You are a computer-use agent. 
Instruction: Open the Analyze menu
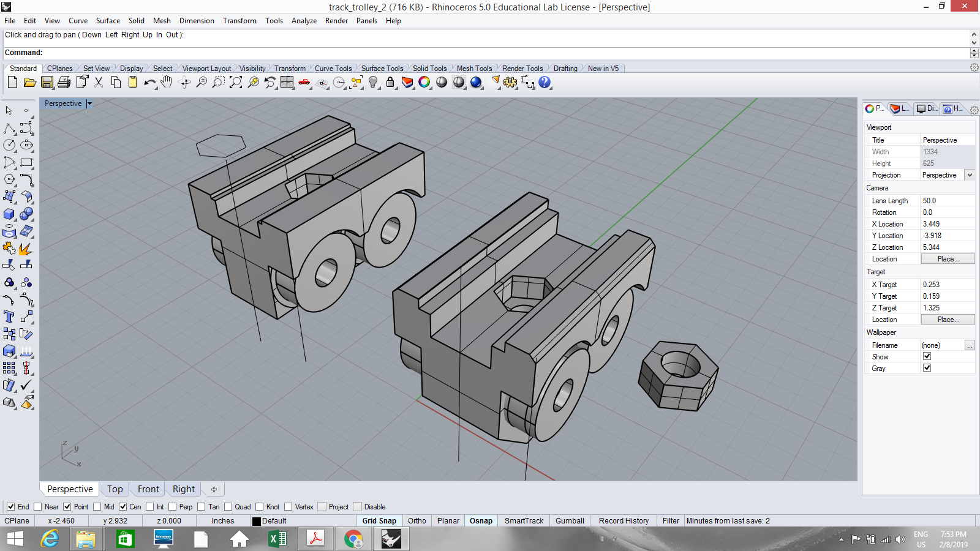click(304, 20)
